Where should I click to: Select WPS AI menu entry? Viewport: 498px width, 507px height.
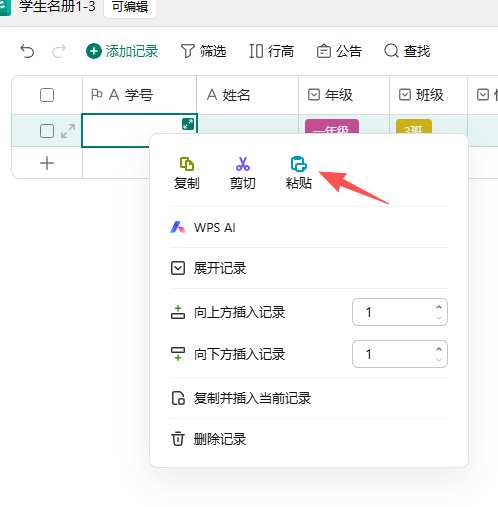coord(309,228)
